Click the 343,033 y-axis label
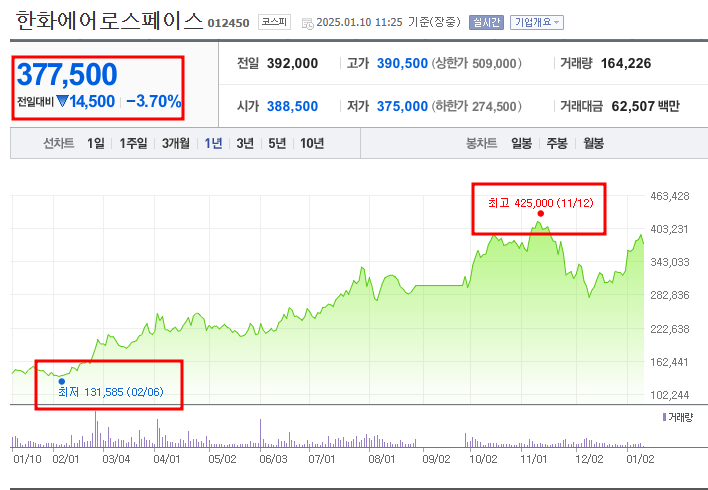 pyautogui.click(x=670, y=262)
